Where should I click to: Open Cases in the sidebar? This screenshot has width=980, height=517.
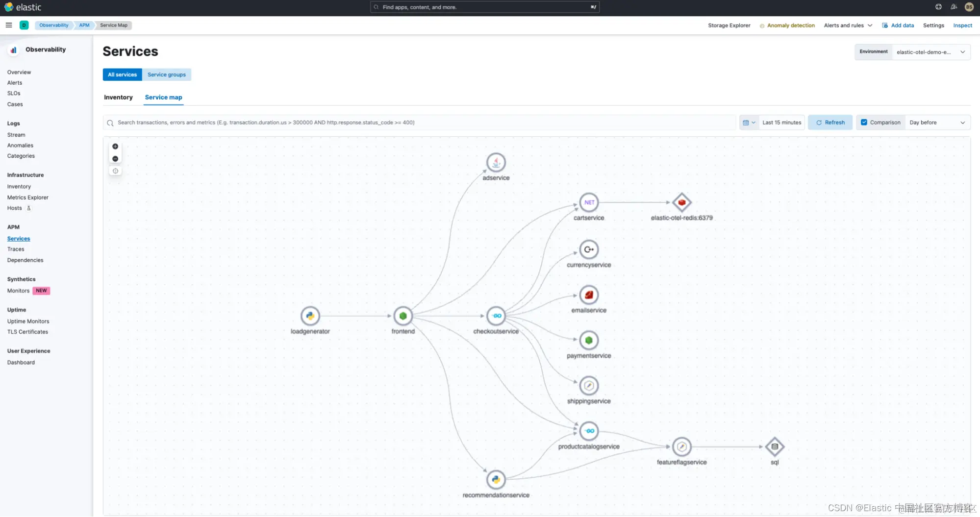click(15, 104)
